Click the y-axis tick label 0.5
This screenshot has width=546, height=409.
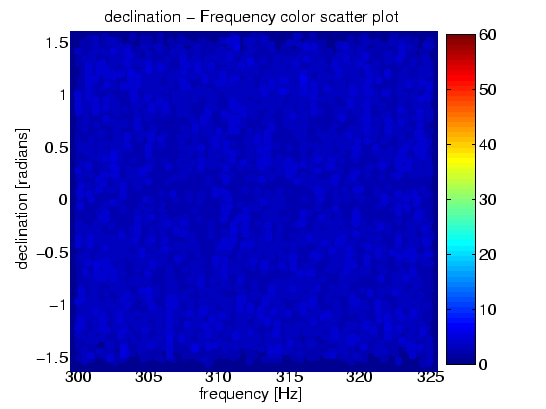(56, 148)
